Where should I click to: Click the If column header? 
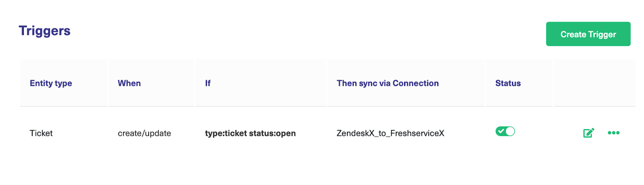[x=208, y=83]
